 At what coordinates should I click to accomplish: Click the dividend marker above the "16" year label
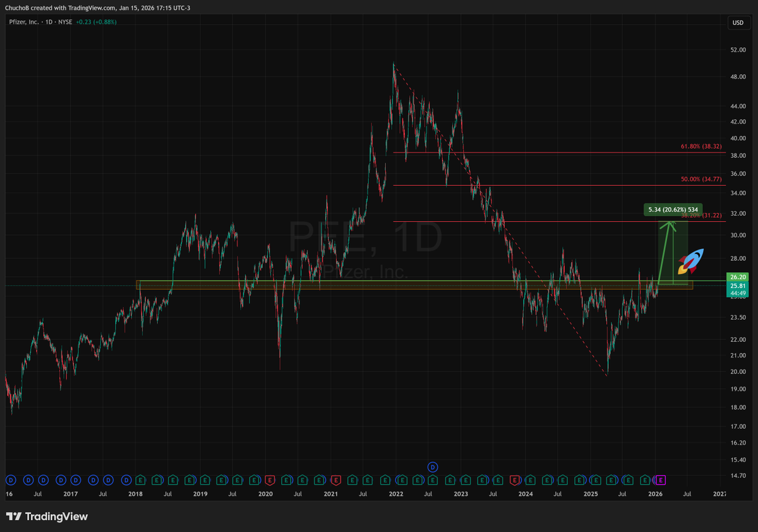click(10, 480)
